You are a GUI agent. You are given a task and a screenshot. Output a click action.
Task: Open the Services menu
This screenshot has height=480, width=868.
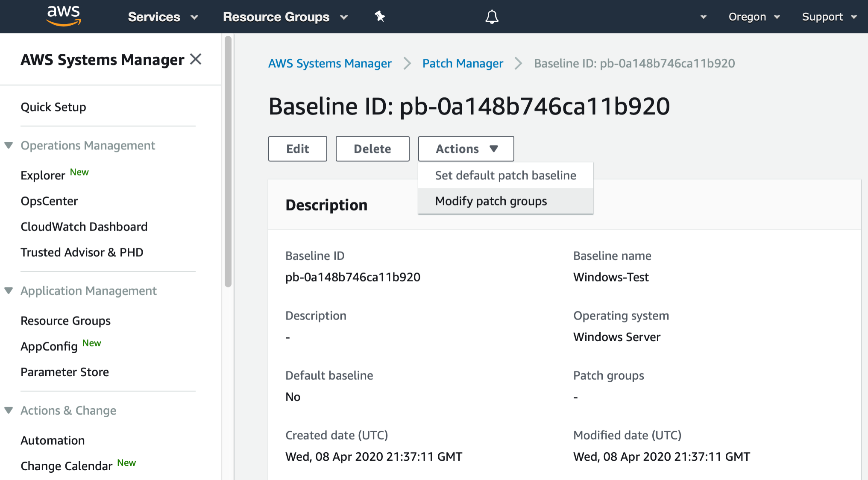[162, 17]
